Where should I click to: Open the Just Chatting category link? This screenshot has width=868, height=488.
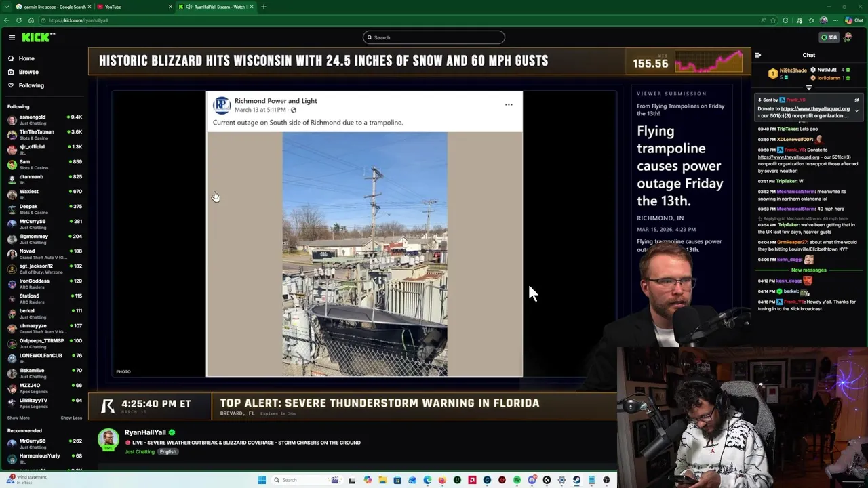tap(140, 452)
